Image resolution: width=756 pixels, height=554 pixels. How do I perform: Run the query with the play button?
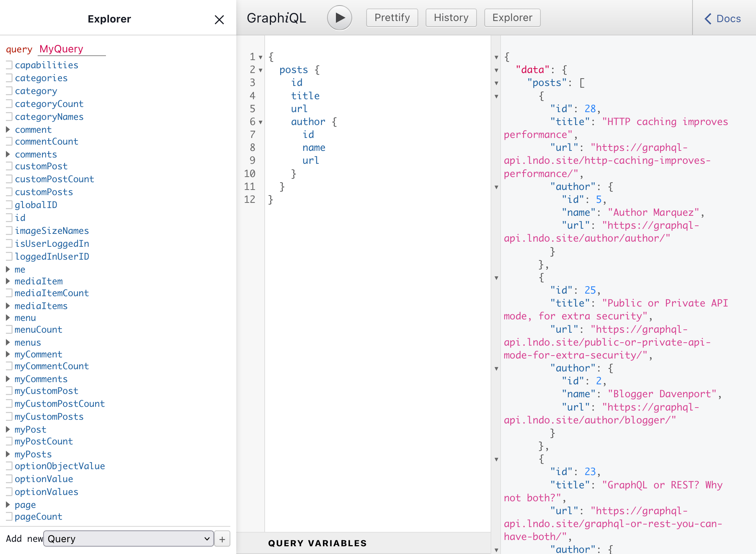(x=339, y=18)
